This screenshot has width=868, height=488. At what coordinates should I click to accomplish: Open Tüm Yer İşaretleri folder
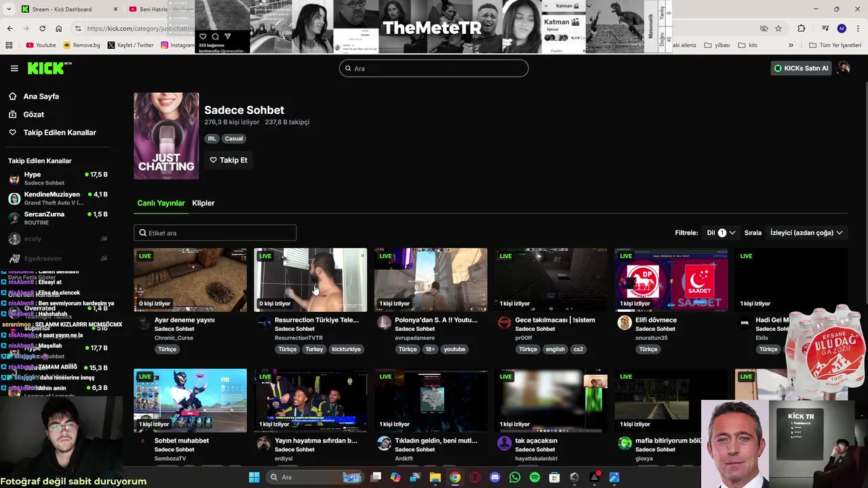tap(835, 45)
